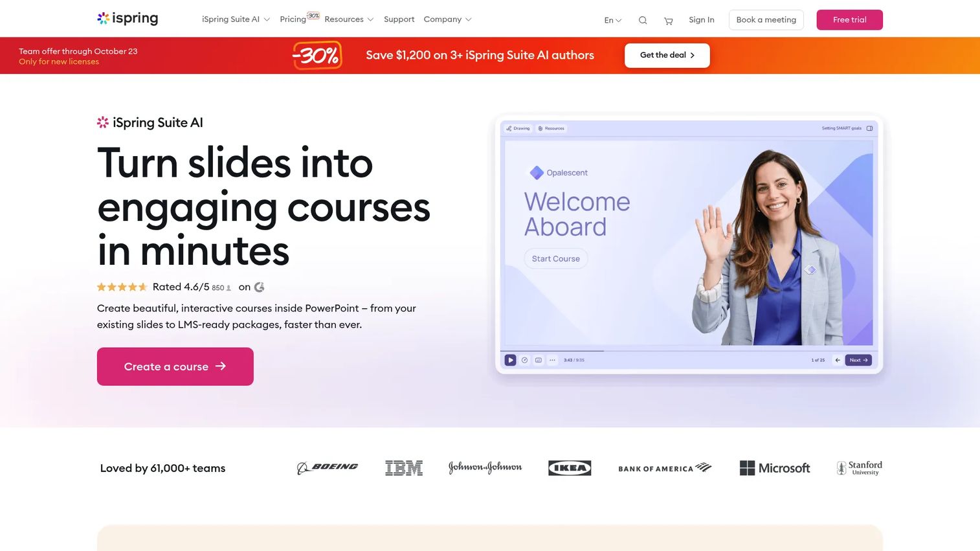Open the three-dots menu in player

coord(552,360)
